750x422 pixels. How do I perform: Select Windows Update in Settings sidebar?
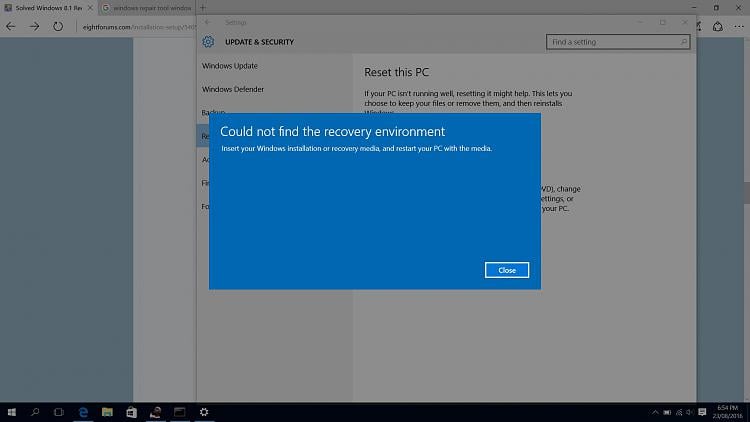pyautogui.click(x=230, y=66)
